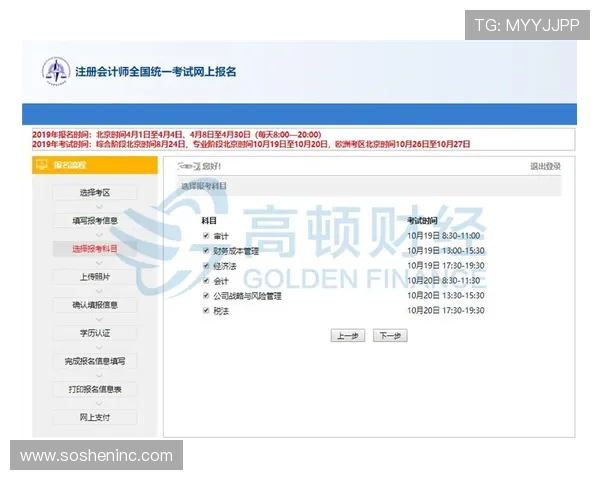Click the 下一步 next step button

click(x=390, y=336)
